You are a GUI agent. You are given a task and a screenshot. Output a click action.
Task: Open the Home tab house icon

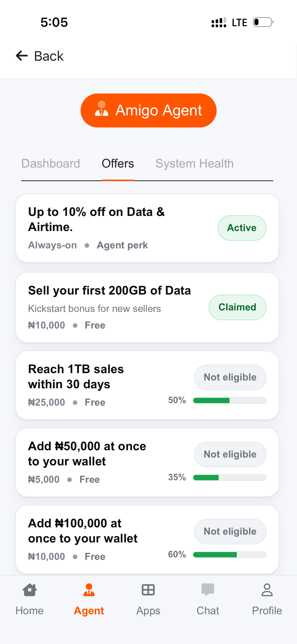[x=30, y=590]
